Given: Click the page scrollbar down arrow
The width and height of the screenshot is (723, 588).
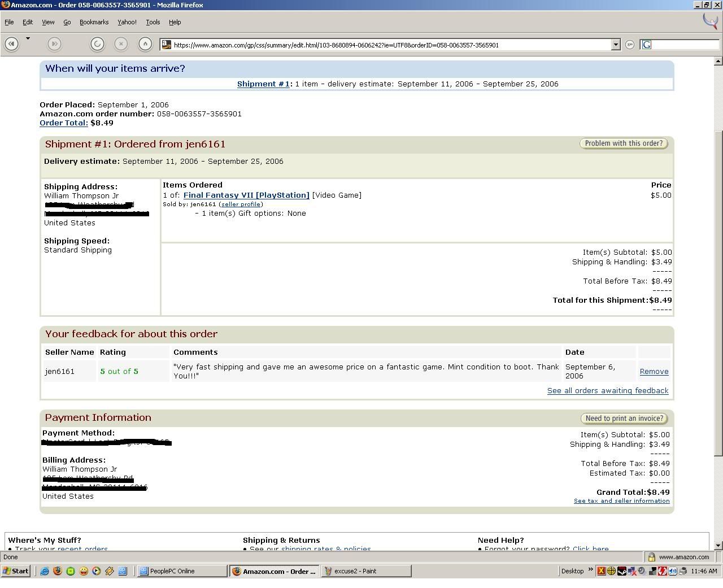Looking at the screenshot, I should tap(718, 546).
